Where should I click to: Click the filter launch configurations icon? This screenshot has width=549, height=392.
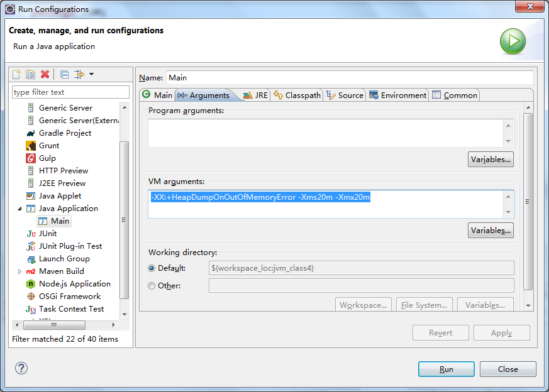coord(79,75)
